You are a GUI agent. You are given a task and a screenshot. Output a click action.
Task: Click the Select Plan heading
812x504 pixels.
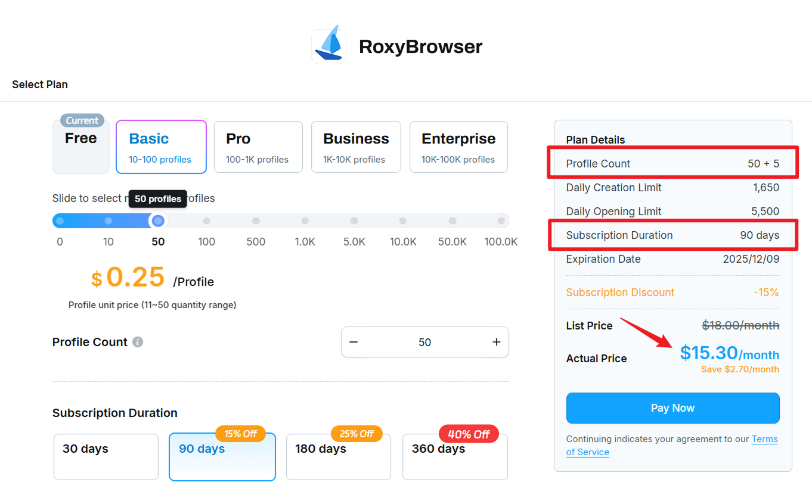(39, 84)
